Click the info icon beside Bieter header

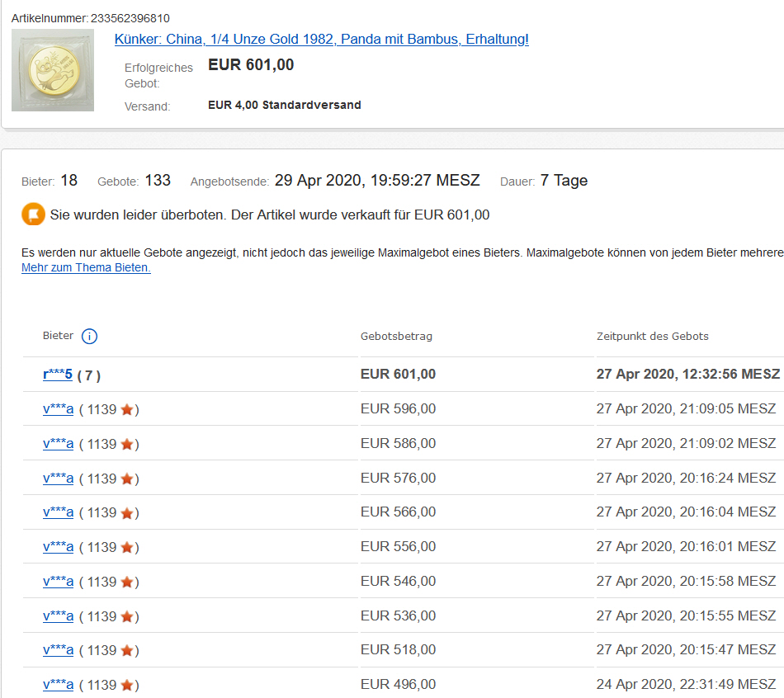coord(90,336)
